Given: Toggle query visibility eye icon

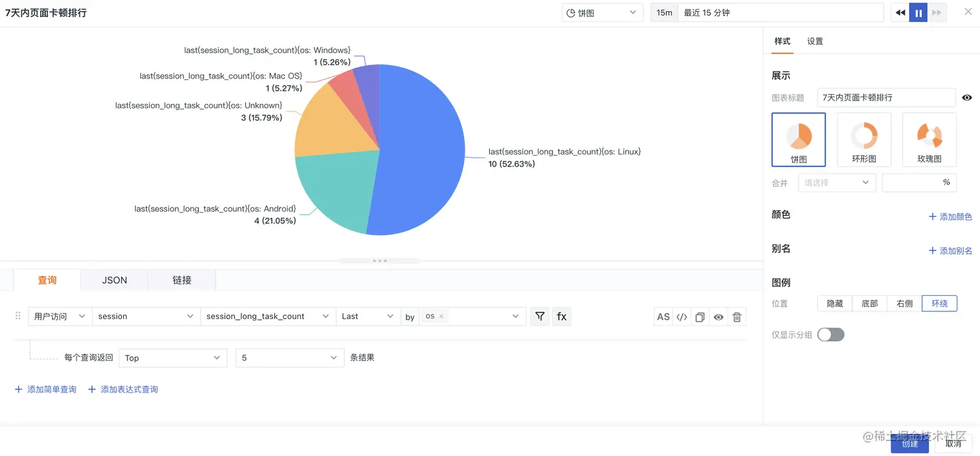Looking at the screenshot, I should click(718, 317).
